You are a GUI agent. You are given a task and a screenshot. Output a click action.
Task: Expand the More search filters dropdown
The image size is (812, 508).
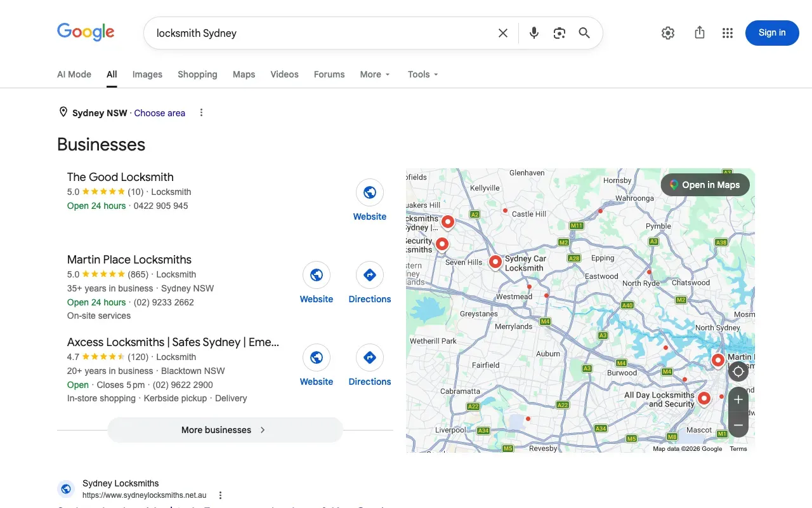pos(375,74)
